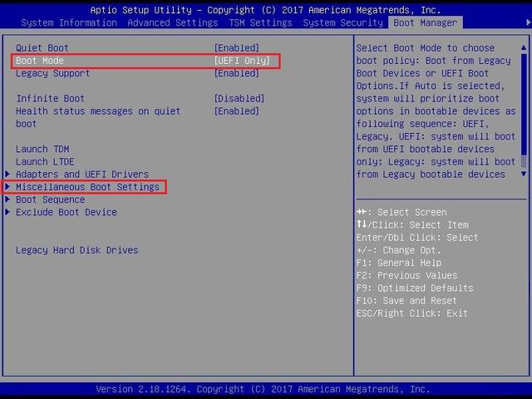
Task: Toggle Infinite Boot Disabled value
Action: 239,99
